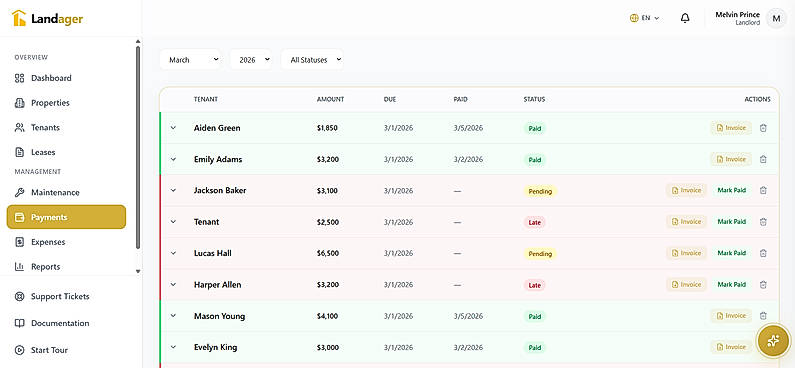Open Invoice for Lucas Hall
The image size is (795, 368).
click(x=686, y=253)
